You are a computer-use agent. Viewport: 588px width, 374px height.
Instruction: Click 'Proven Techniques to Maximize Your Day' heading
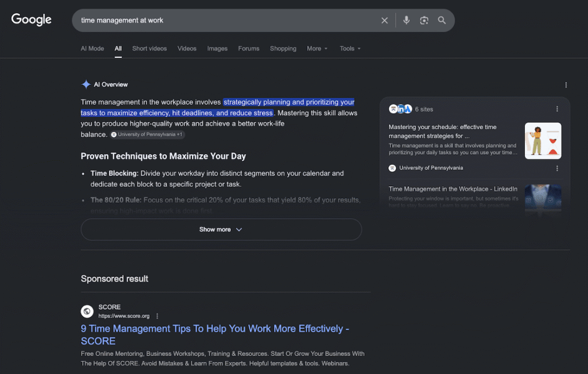pos(163,156)
